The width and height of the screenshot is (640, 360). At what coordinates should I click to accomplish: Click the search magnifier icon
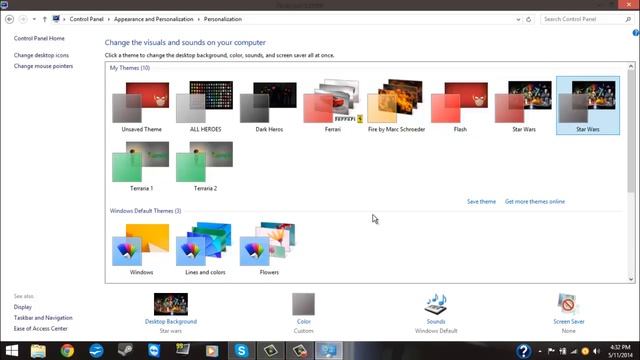628,19
